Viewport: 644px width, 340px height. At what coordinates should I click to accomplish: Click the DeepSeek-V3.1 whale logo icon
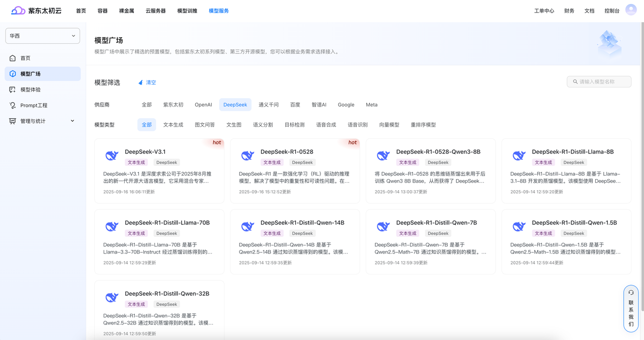pyautogui.click(x=112, y=156)
